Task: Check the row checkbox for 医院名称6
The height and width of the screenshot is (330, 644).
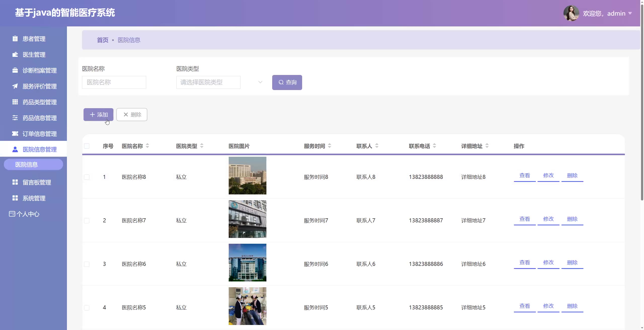Action: [87, 264]
